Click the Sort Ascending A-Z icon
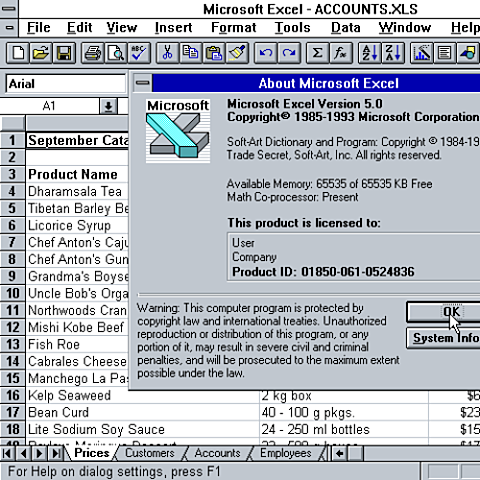This screenshot has width=480, height=480. 370,53
